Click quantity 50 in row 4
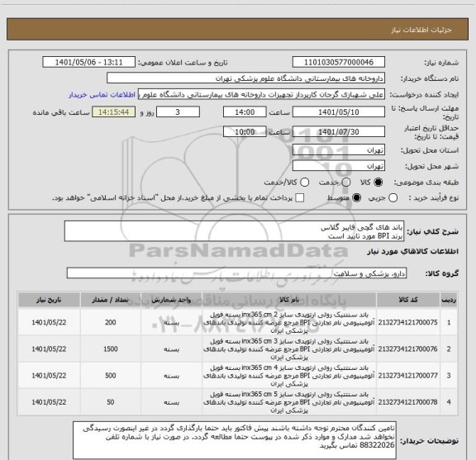 click(x=110, y=402)
